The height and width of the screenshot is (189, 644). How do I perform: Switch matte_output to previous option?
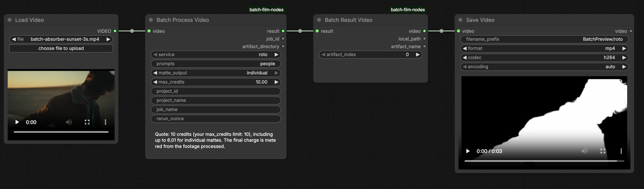[155, 73]
